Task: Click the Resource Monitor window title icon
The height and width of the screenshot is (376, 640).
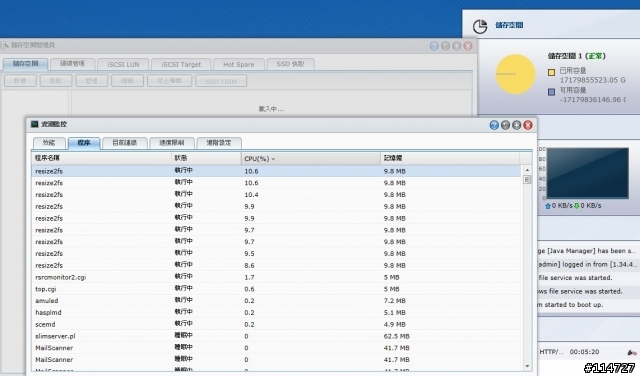Action: (x=35, y=124)
